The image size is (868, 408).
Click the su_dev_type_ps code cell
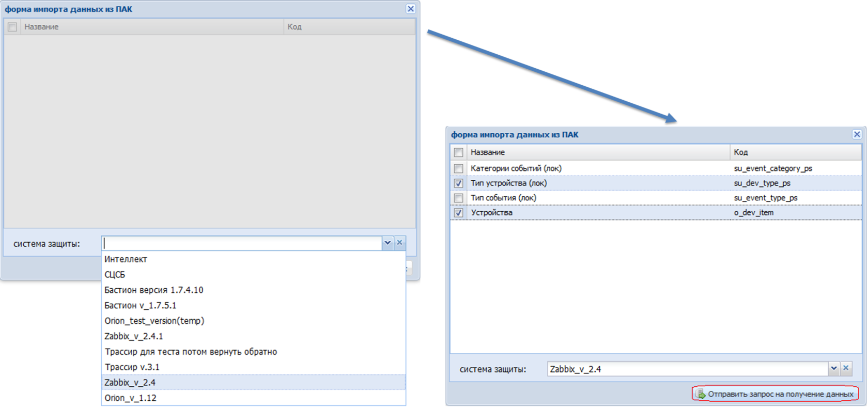tap(762, 183)
